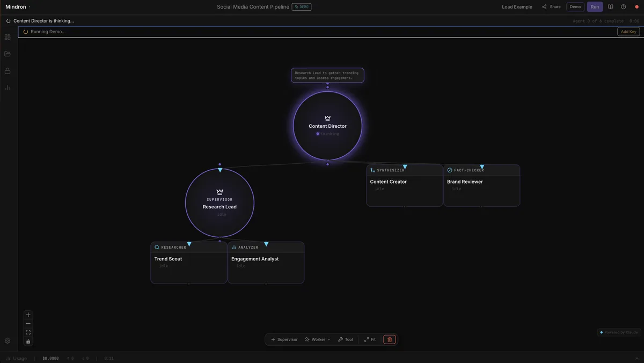The image size is (644, 363).
Task: Add a Supervisor node
Action: click(284, 339)
